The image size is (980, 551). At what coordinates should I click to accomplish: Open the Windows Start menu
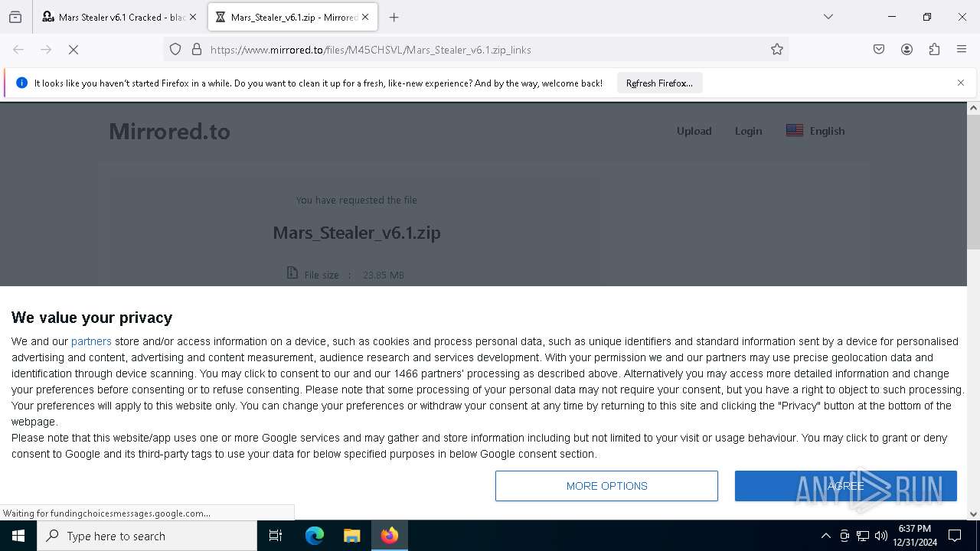(x=18, y=536)
